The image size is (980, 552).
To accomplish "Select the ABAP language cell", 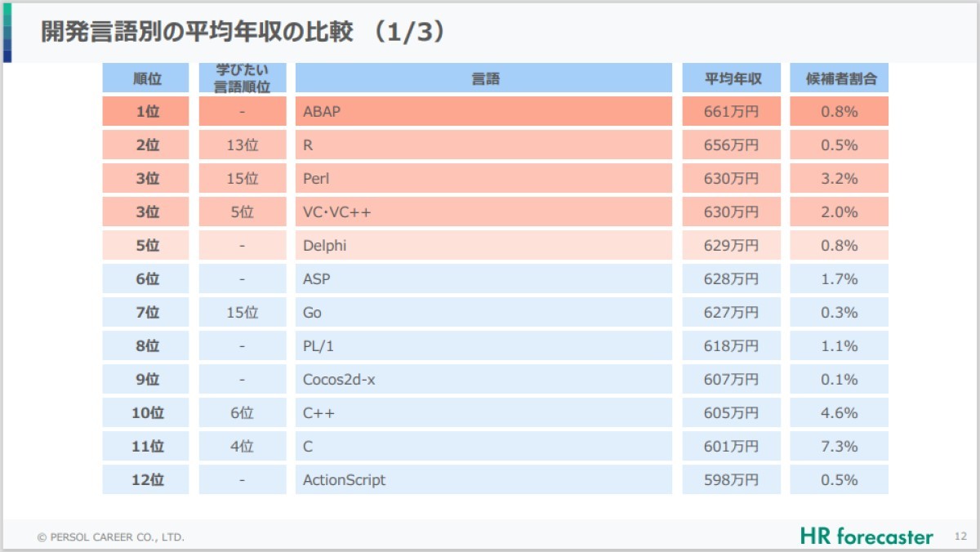I will [x=483, y=111].
